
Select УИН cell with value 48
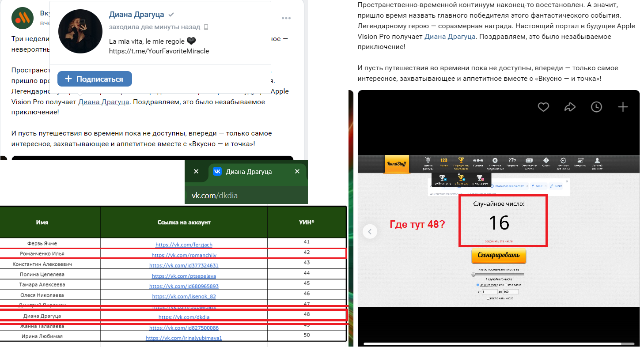[307, 314]
